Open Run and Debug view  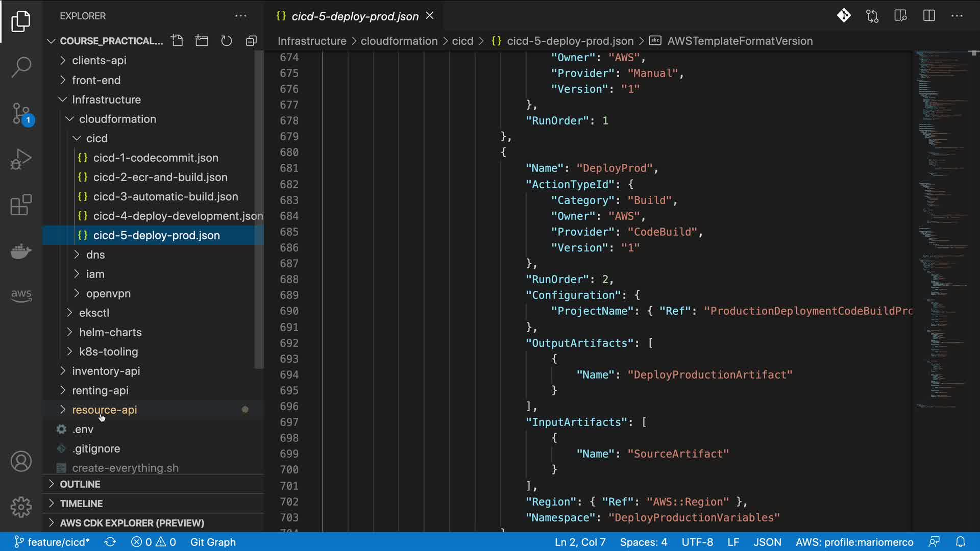pyautogui.click(x=21, y=159)
